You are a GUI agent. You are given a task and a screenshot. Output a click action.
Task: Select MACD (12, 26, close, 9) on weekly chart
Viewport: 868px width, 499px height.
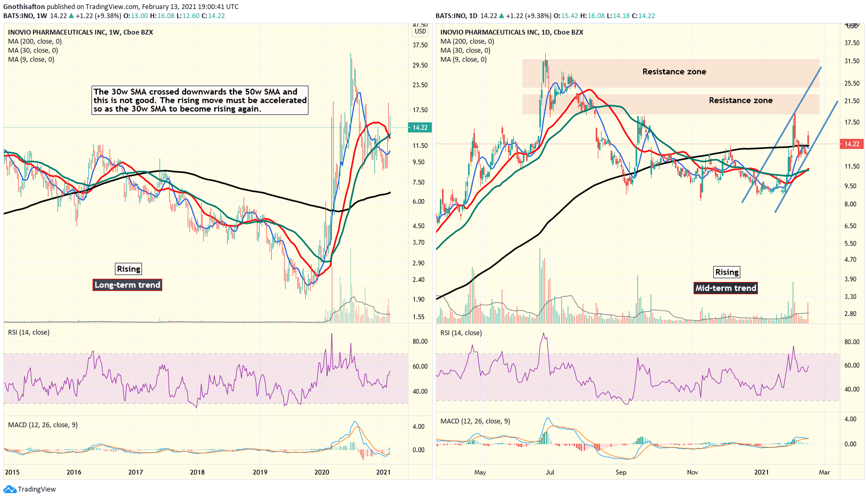43,425
